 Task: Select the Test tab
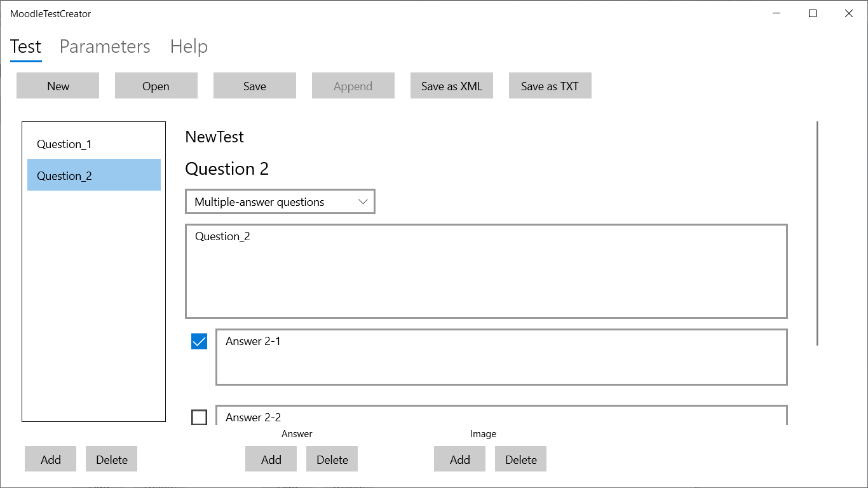click(26, 47)
